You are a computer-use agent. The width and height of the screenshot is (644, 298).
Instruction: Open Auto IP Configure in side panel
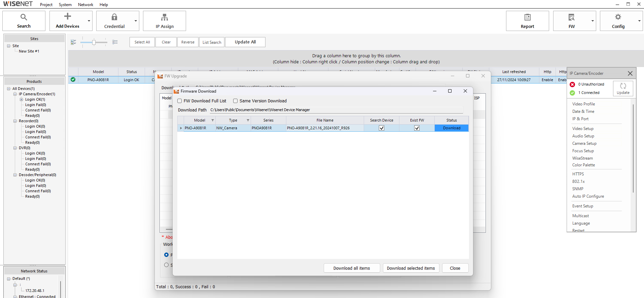coord(588,196)
